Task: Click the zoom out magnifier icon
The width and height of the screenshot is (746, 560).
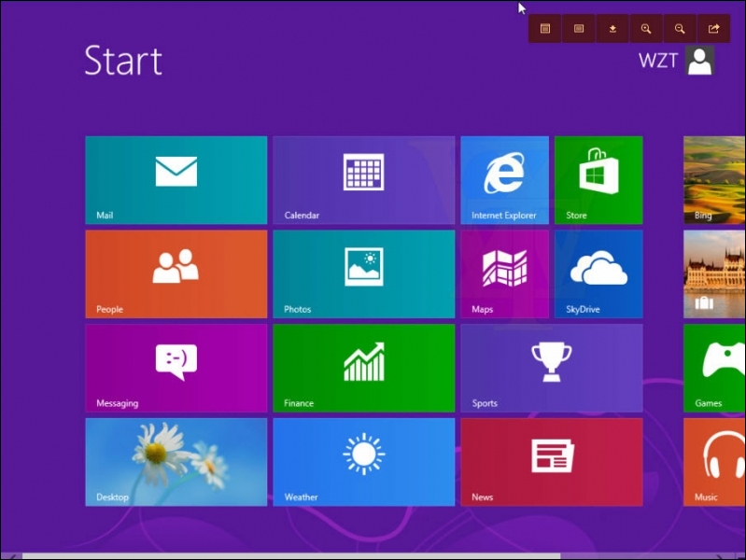Action: pyautogui.click(x=680, y=29)
